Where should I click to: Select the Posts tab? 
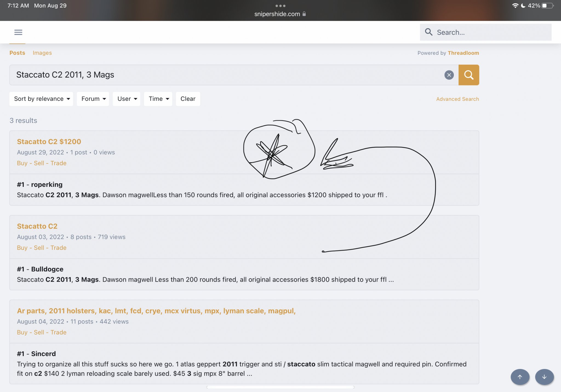17,53
